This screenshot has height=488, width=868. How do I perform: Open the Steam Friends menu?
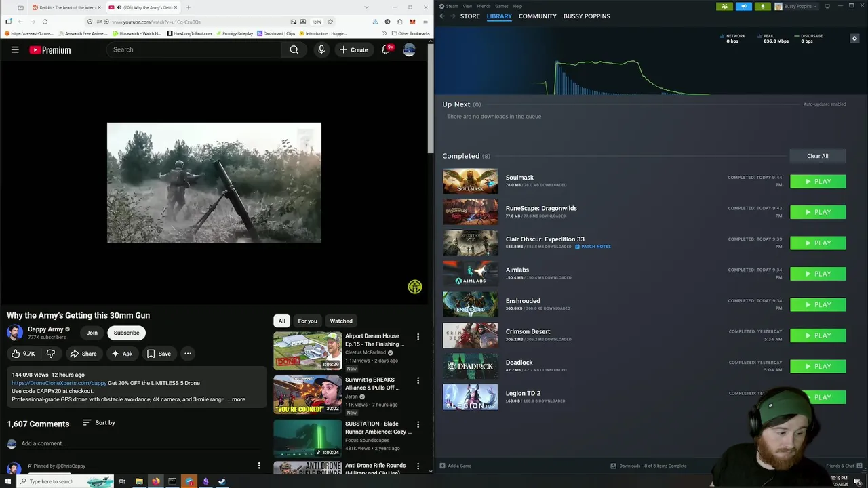point(484,6)
